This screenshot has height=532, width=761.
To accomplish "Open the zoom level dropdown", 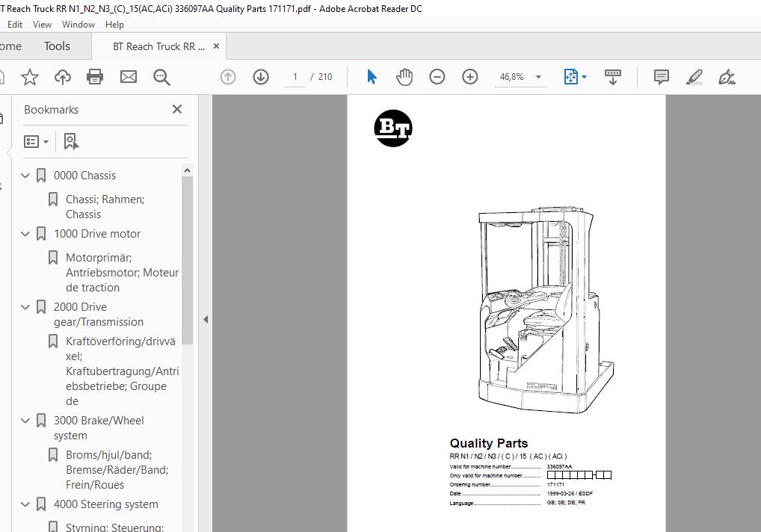I will tap(538, 77).
